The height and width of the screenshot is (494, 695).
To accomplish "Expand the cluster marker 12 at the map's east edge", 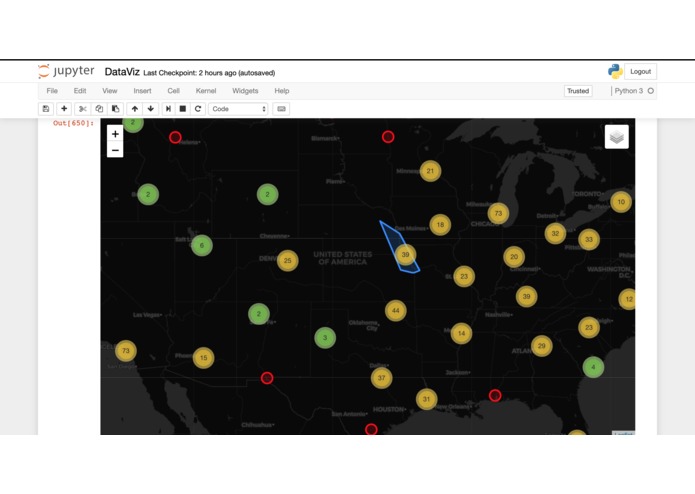I will 628,299.
